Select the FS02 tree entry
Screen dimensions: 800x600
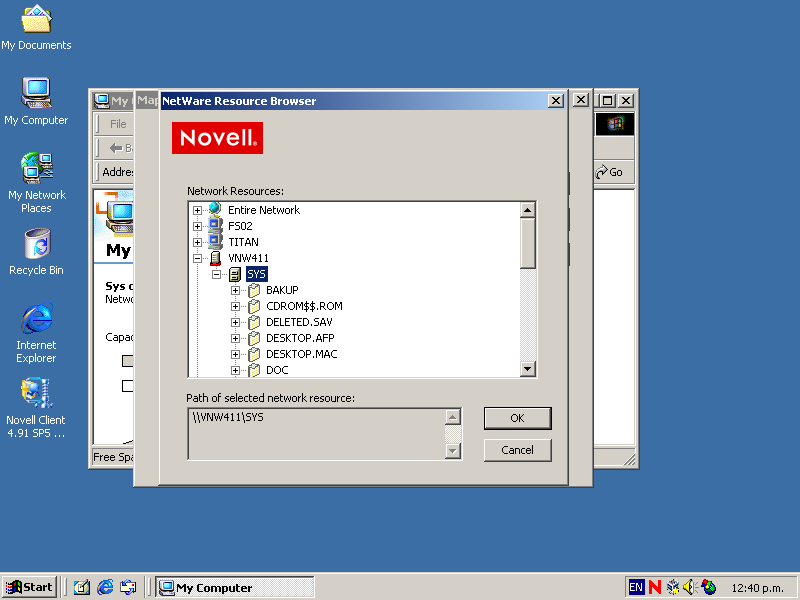tap(240, 226)
